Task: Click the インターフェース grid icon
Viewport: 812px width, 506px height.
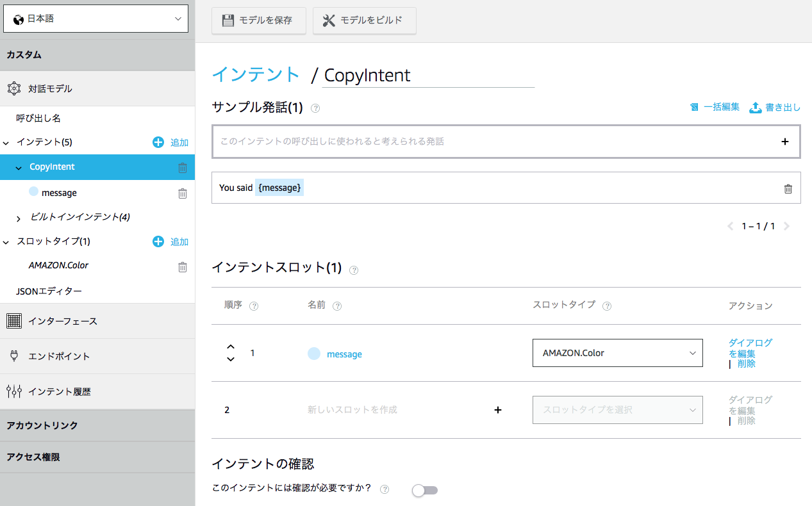Action: coord(14,321)
